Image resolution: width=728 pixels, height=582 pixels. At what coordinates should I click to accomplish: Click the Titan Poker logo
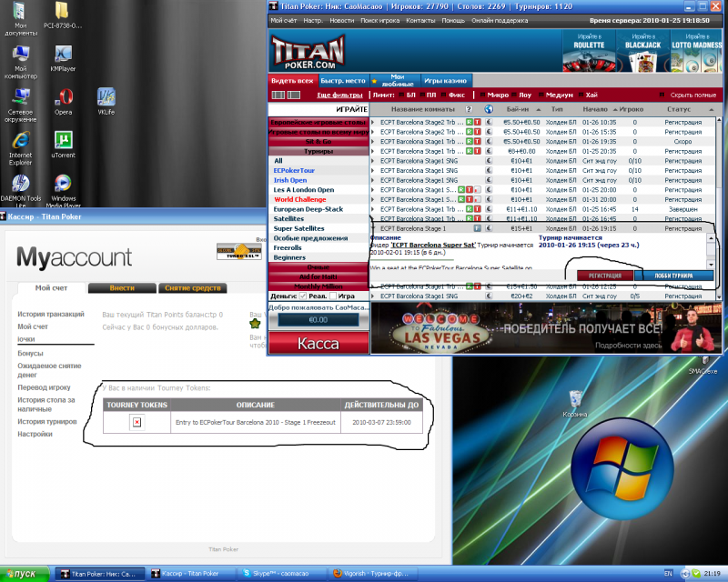pos(308,53)
